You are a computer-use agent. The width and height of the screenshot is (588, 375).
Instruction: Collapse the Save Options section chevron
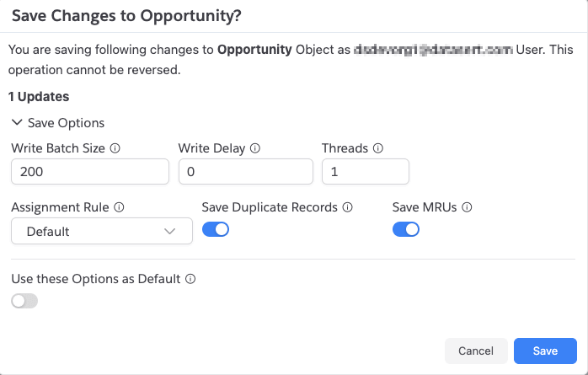point(17,123)
